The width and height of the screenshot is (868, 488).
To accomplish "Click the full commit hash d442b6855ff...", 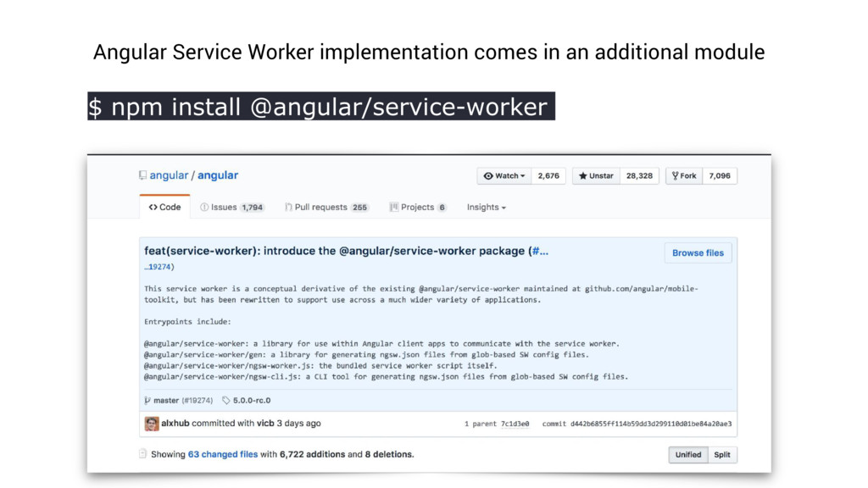I will pyautogui.click(x=651, y=424).
